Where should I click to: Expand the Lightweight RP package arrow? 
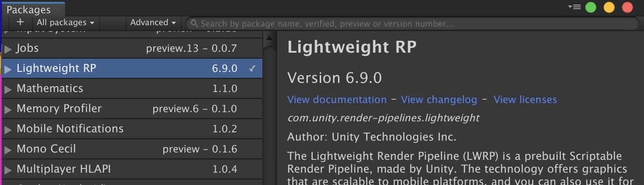point(8,69)
